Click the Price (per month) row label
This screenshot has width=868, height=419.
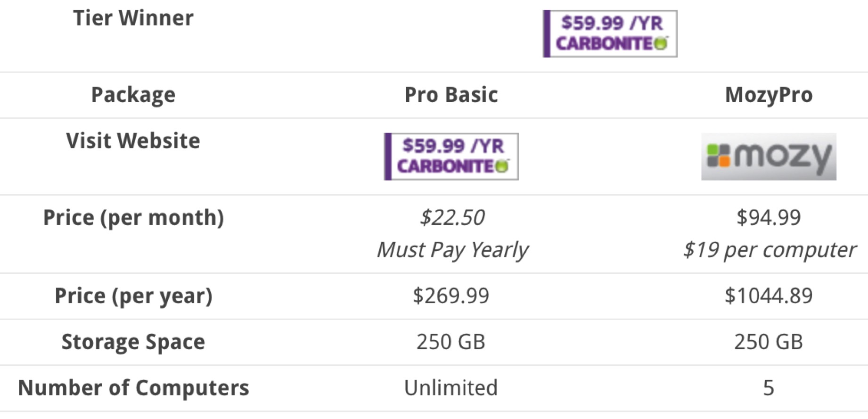(133, 218)
